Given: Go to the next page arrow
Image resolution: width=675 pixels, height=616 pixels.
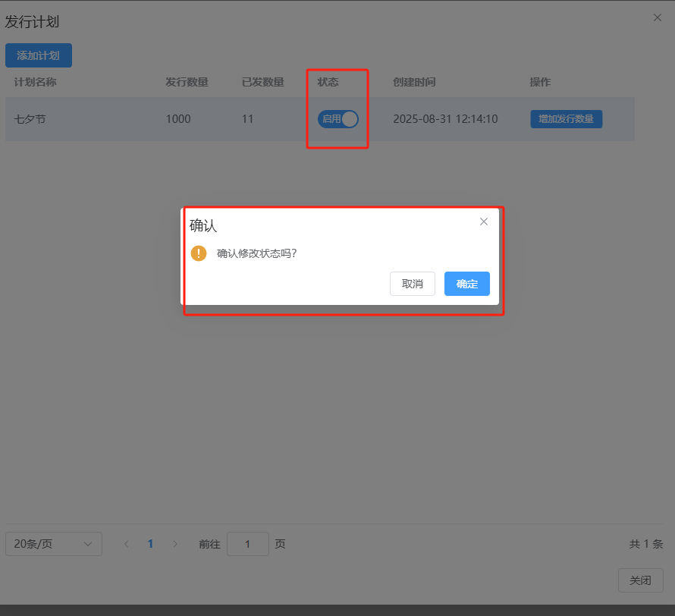Looking at the screenshot, I should (175, 544).
